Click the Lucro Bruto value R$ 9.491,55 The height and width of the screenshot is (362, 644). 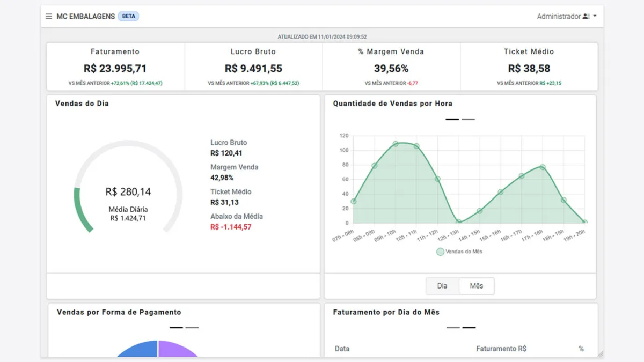pos(253,69)
